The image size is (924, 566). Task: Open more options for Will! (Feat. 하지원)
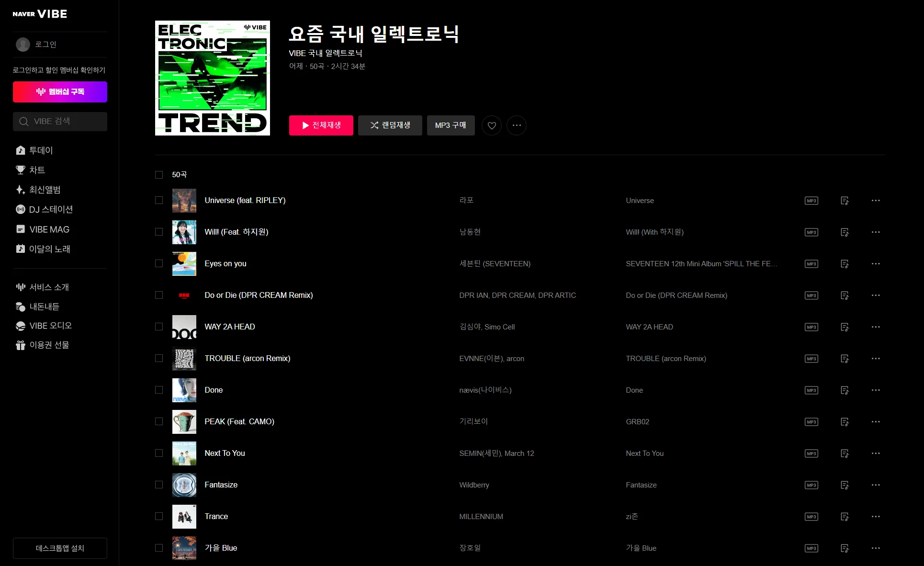(876, 232)
